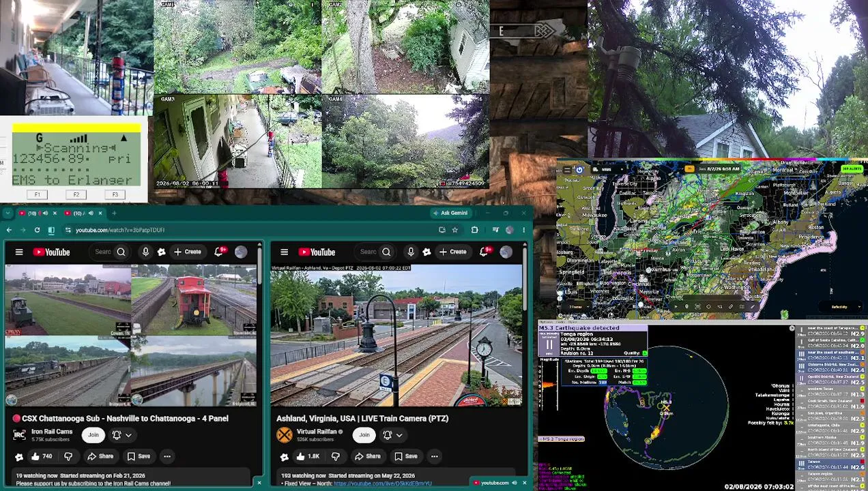Toggle the split view icon beside reload
Image resolution: width=868 pixels, height=491 pixels.
pyautogui.click(x=50, y=230)
